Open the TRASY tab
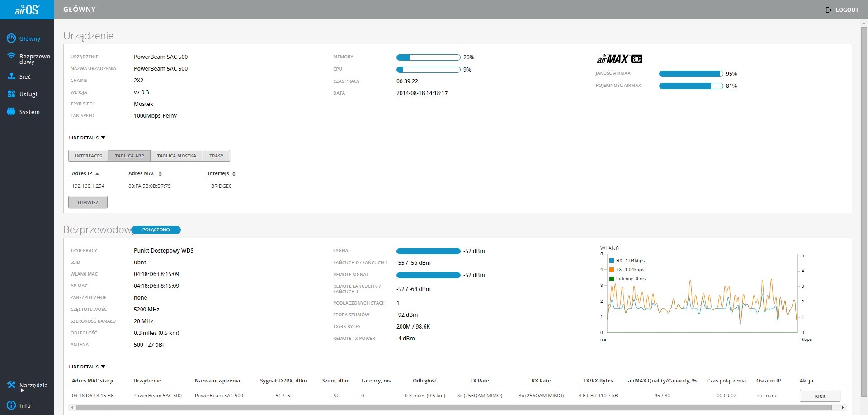 click(x=216, y=156)
